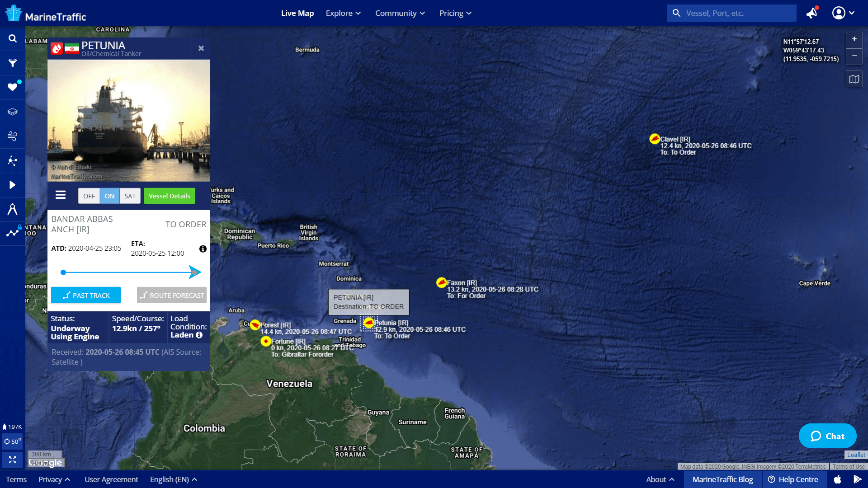Select the distance measuring compass tool

[13, 209]
